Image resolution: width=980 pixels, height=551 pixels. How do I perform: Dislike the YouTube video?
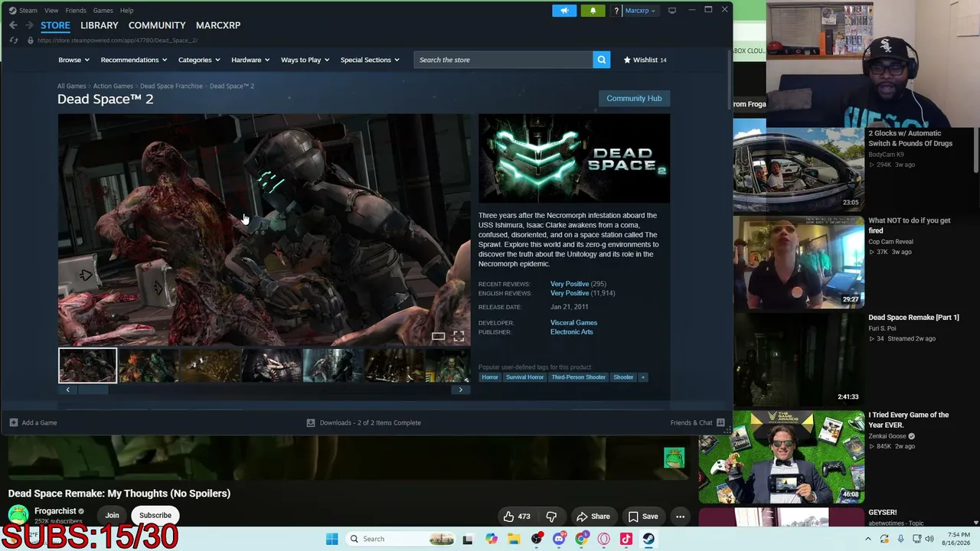[551, 517]
